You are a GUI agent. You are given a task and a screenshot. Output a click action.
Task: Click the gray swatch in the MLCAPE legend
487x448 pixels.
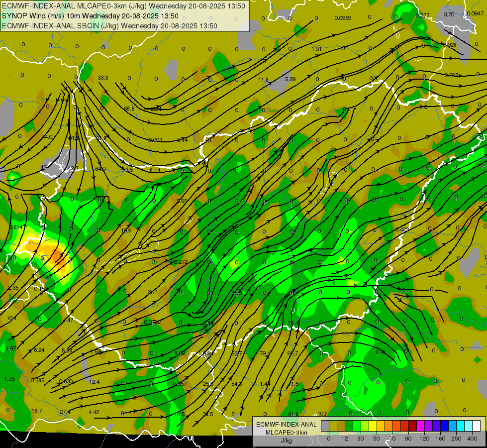(325, 426)
